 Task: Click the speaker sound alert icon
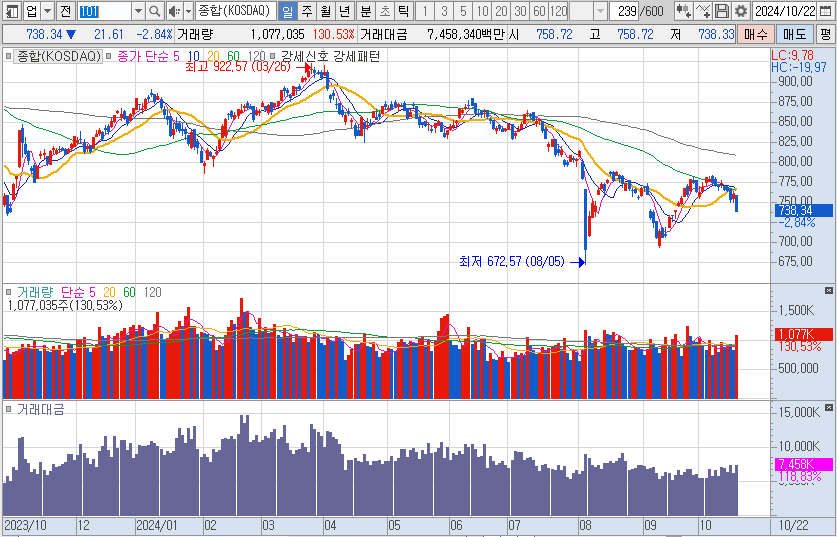click(x=174, y=11)
